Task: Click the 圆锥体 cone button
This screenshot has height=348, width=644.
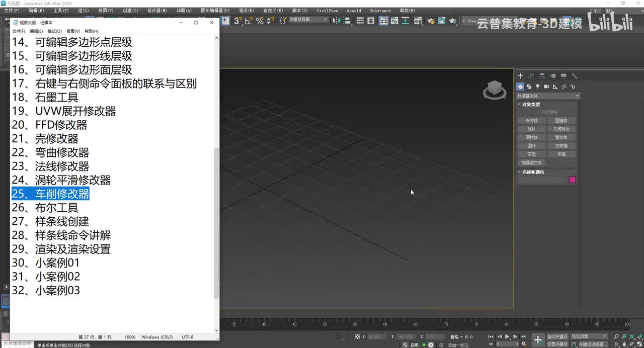Action: [561, 121]
